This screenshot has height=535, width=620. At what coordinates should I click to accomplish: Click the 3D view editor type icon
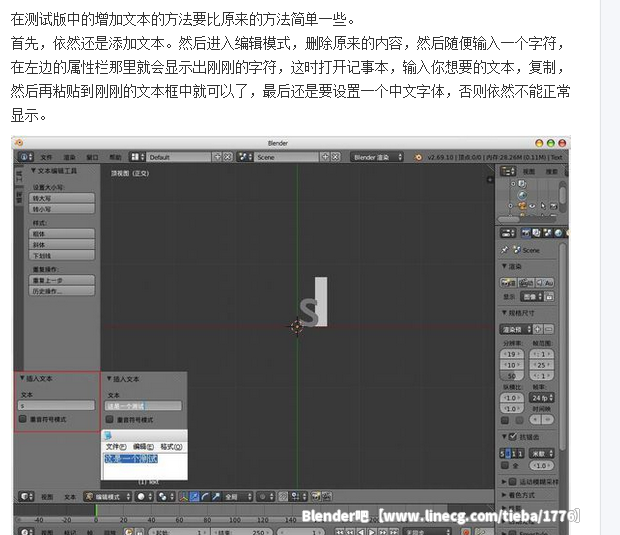pyautogui.click(x=22, y=496)
